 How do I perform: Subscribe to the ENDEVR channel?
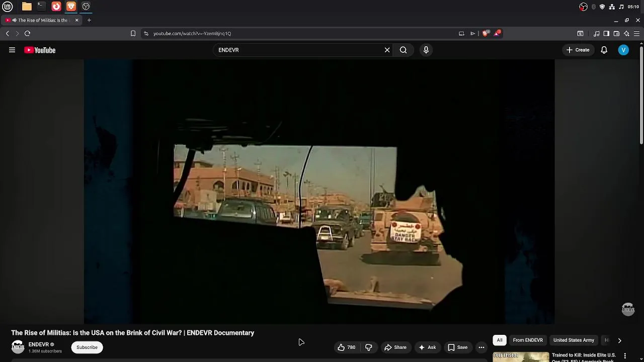point(87,347)
